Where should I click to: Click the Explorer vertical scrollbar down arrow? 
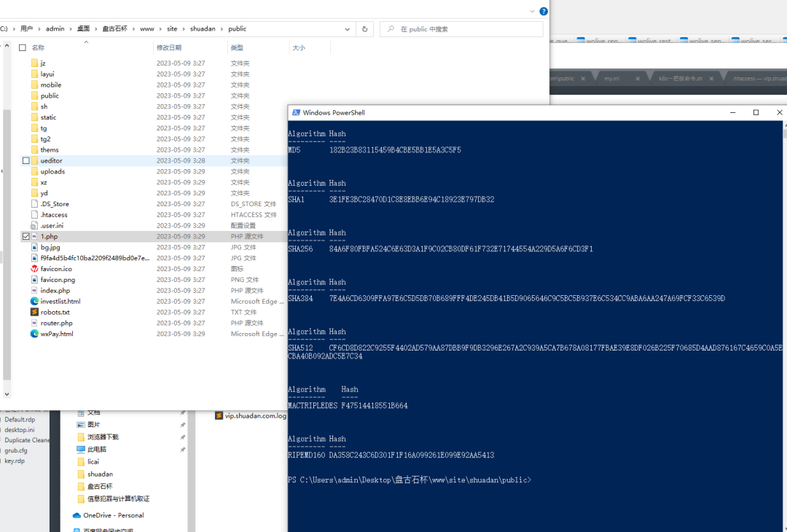[x=7, y=394]
